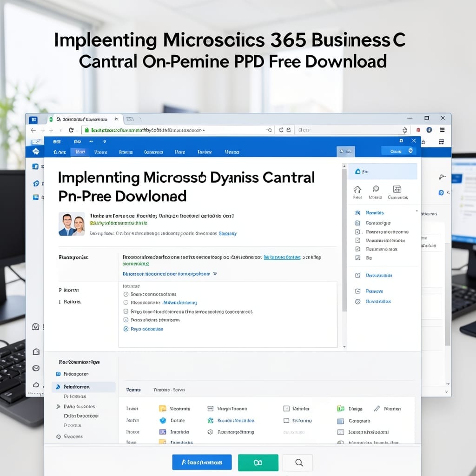Select the topmost radio option in the options box
The width and height of the screenshot is (476, 476).
[126, 294]
